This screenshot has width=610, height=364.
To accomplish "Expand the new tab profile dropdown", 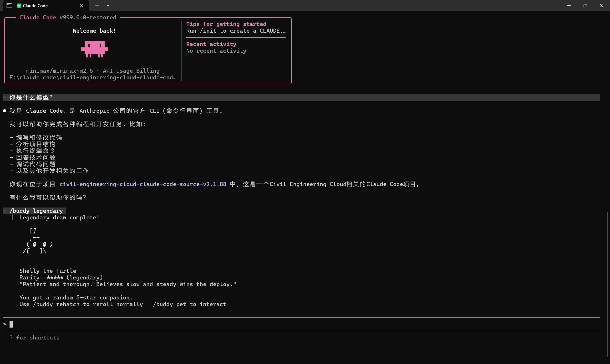I will click(x=108, y=5).
